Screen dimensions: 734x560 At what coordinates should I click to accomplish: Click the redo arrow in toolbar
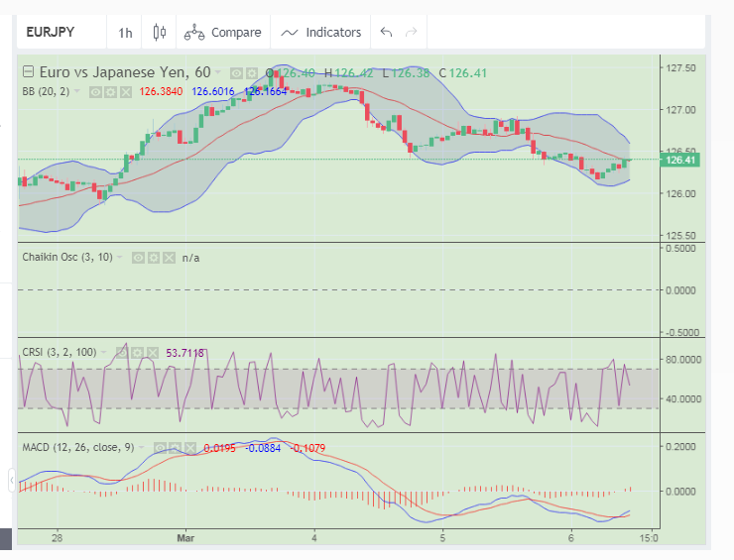click(x=411, y=33)
